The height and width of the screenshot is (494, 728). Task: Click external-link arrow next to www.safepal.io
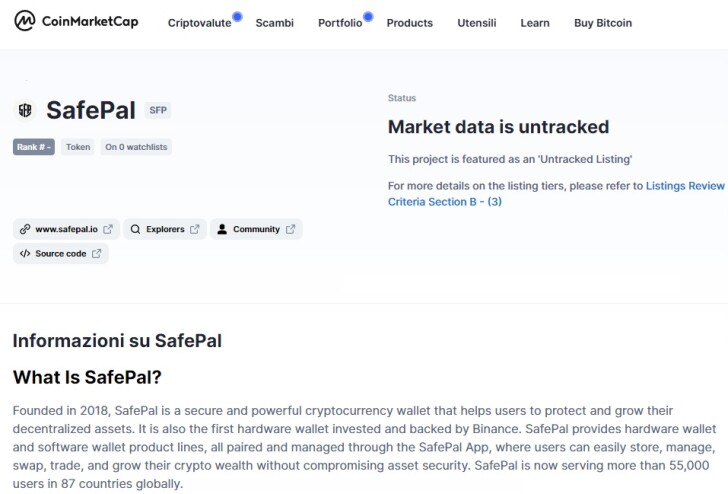click(x=108, y=229)
